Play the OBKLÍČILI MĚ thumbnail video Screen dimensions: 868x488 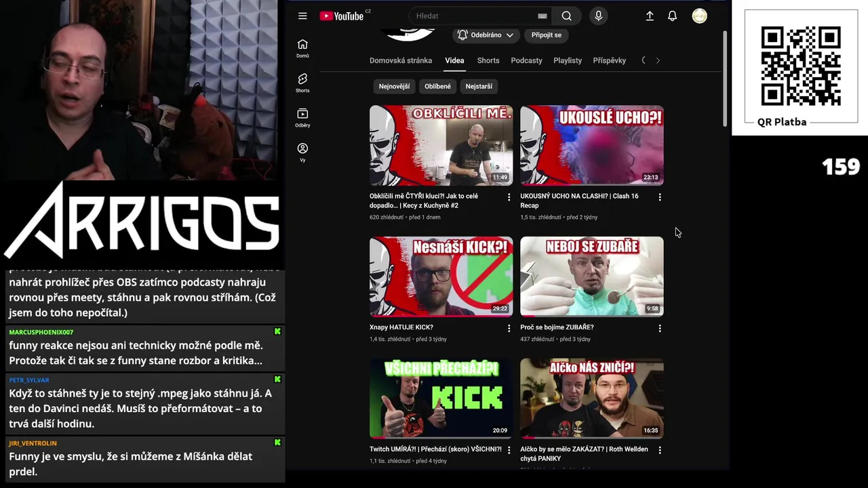441,145
